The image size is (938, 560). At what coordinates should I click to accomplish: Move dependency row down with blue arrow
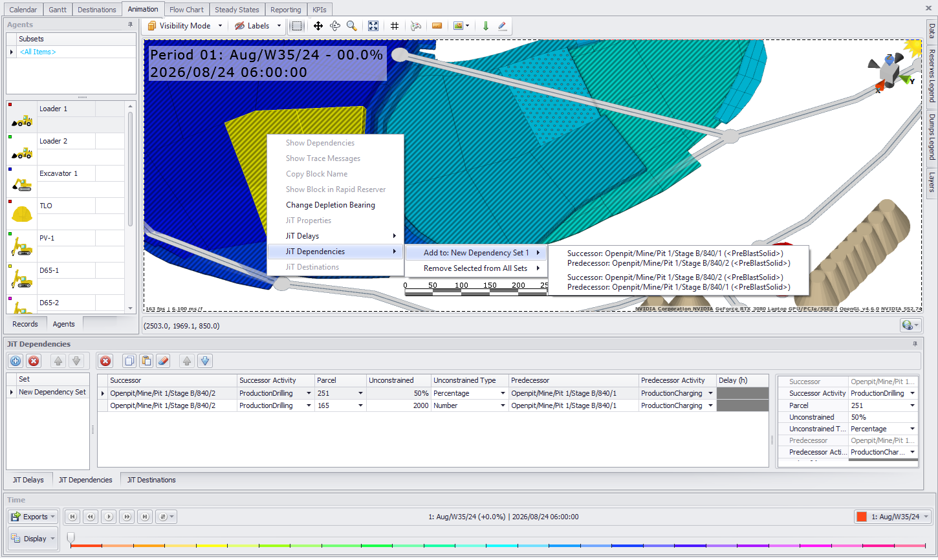click(x=204, y=361)
